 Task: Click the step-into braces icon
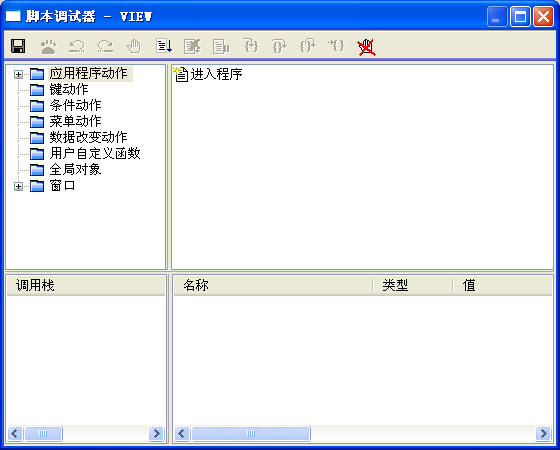pyautogui.click(x=251, y=46)
